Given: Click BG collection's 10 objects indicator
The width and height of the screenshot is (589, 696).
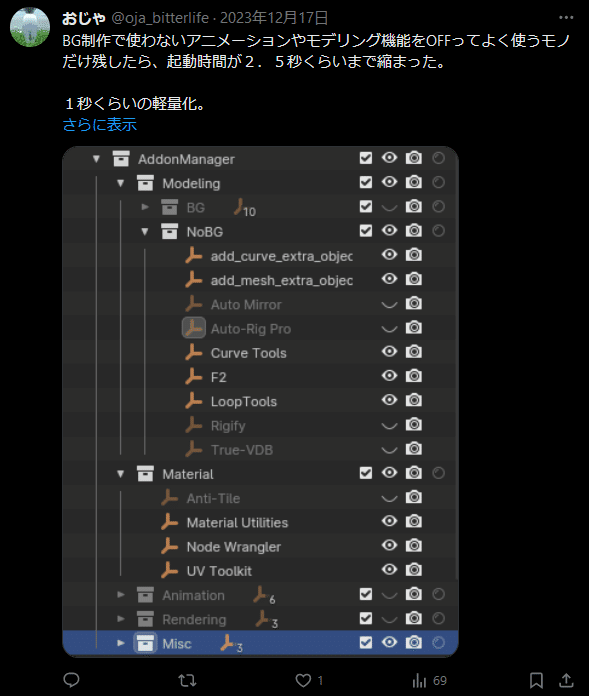Looking at the screenshot, I should 245,208.
